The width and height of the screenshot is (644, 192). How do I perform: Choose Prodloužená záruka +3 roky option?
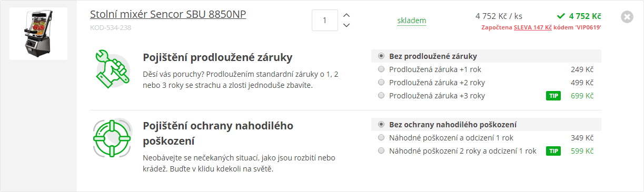(x=486, y=96)
